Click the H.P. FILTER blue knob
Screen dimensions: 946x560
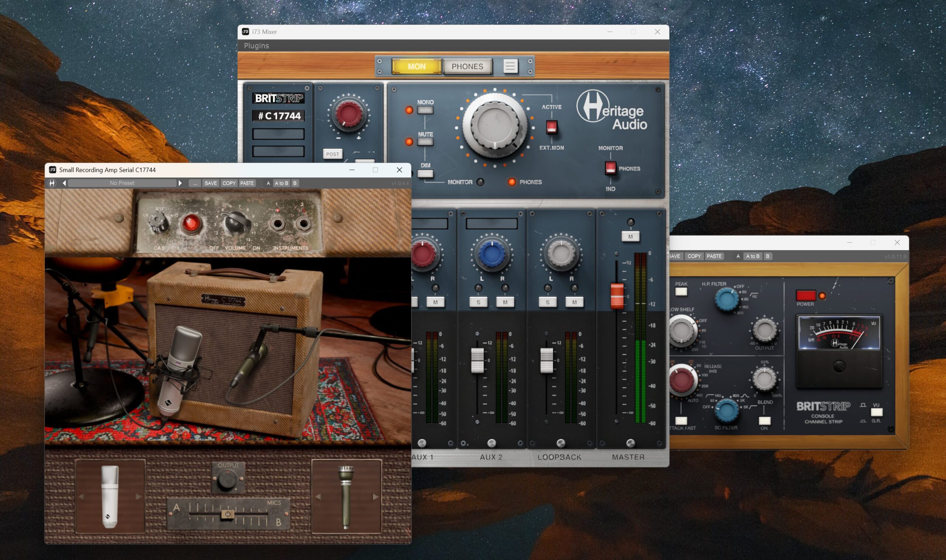(726, 299)
